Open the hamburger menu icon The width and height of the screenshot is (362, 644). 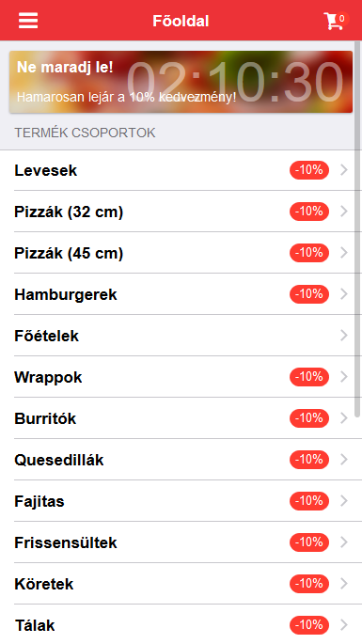click(28, 21)
